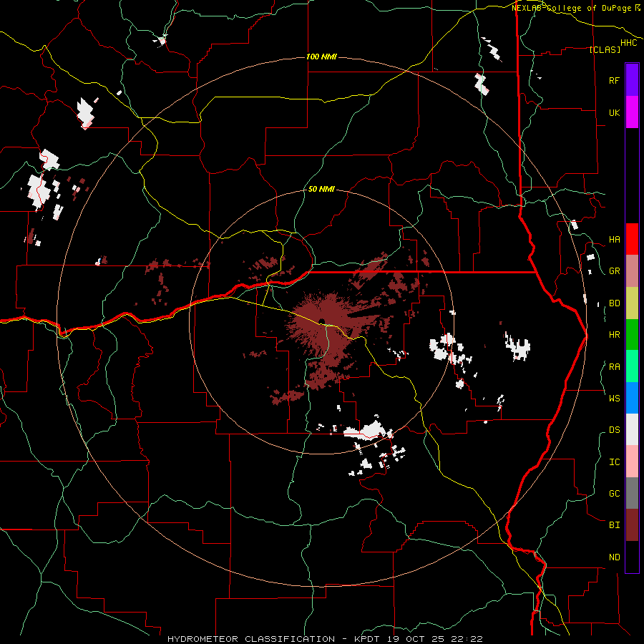The width and height of the screenshot is (644, 644).
Task: Click the WS legend label
Action: (x=614, y=399)
